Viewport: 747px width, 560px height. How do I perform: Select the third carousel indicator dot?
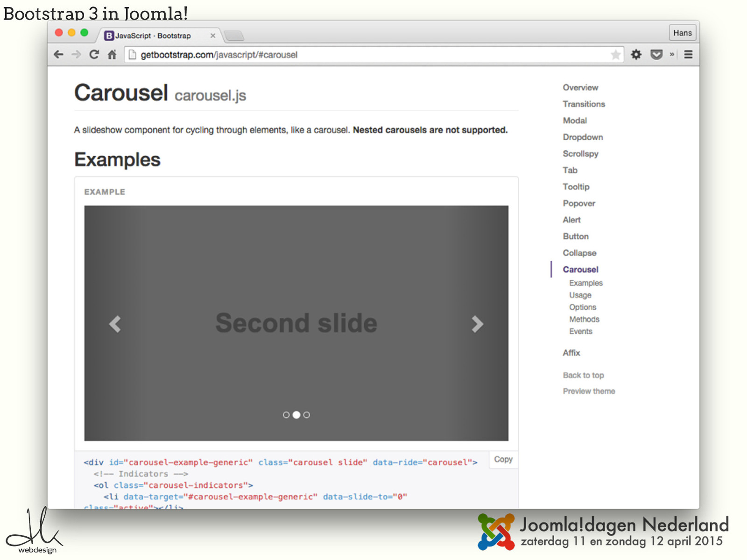(307, 415)
